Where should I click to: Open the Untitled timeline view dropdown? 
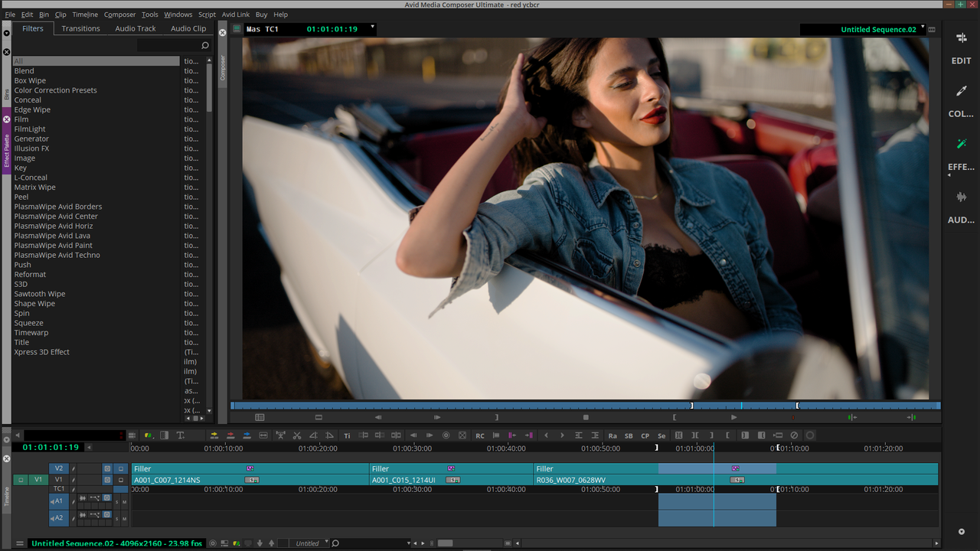click(309, 543)
